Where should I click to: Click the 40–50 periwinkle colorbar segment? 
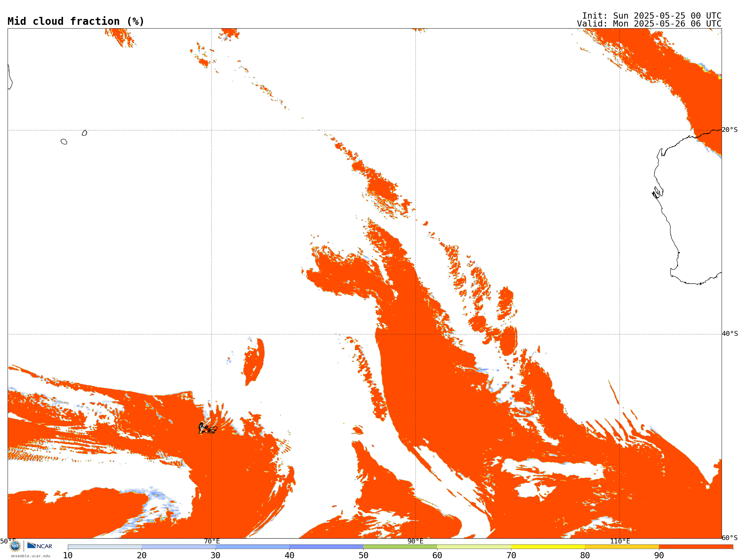(326, 547)
